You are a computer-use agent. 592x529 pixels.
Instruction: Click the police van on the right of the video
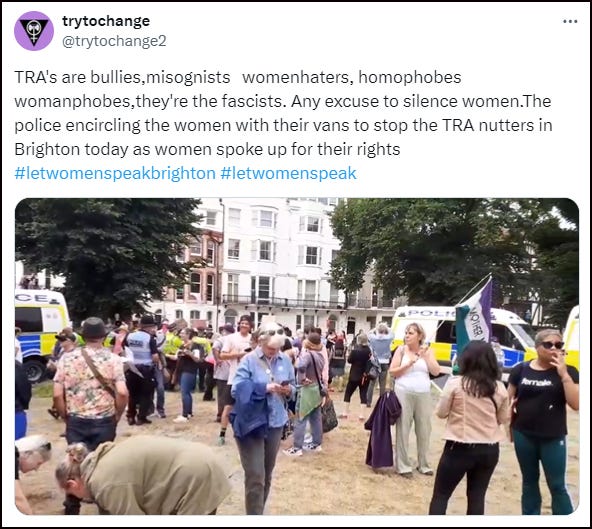click(x=464, y=337)
